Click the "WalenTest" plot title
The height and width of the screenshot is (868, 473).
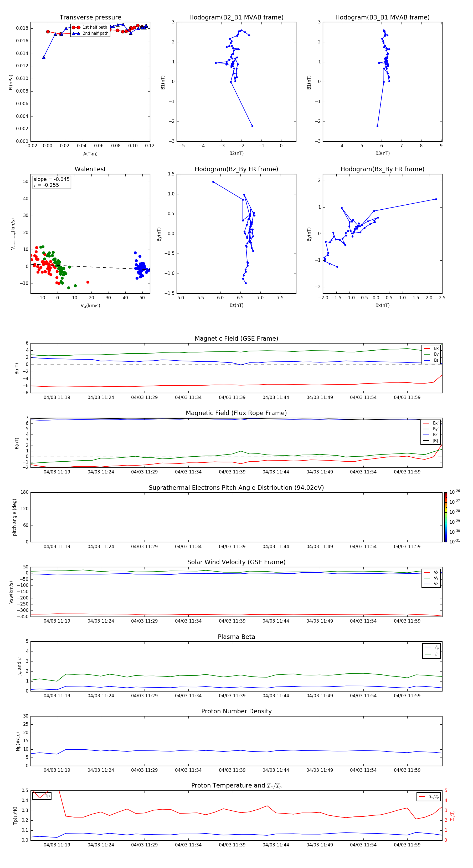point(90,169)
